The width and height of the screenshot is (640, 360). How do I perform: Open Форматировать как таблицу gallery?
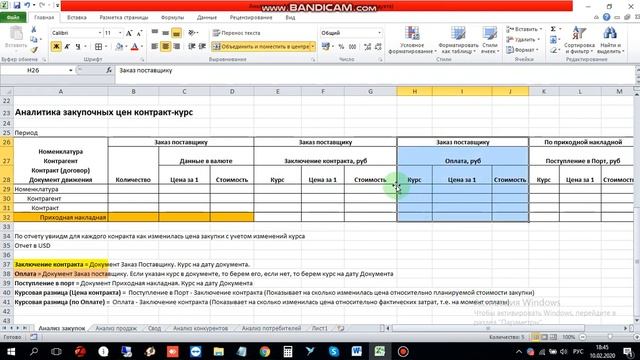coord(458,40)
